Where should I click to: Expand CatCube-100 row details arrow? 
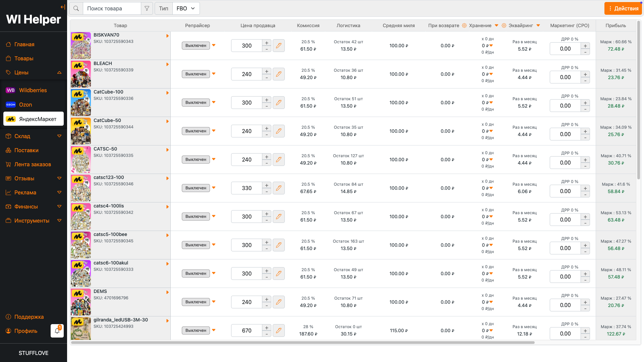click(x=167, y=93)
